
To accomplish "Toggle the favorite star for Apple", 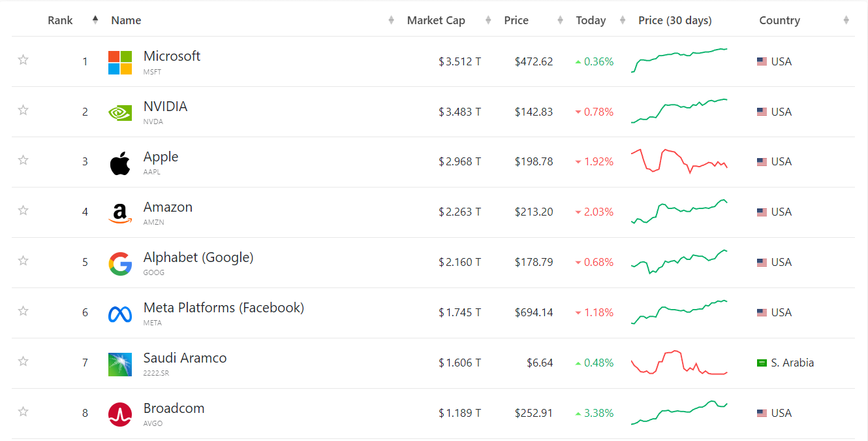I will coord(23,160).
